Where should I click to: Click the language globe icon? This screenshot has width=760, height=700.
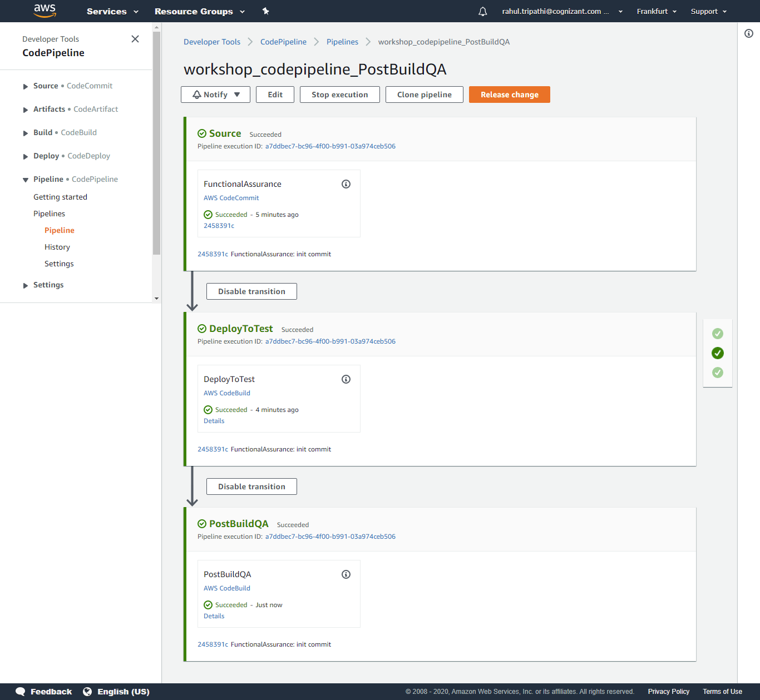[x=87, y=692]
